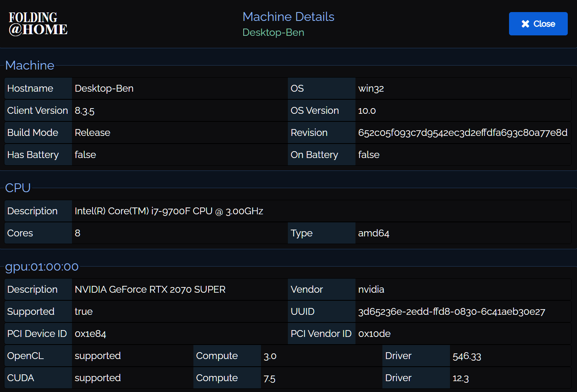Select the Type value amd64
Viewport: 577px width, 392px height.
click(x=374, y=233)
